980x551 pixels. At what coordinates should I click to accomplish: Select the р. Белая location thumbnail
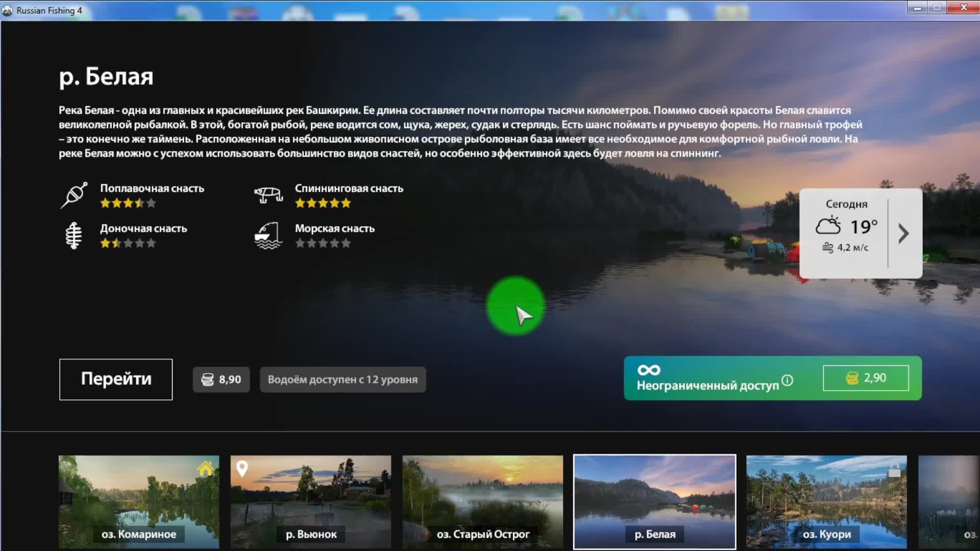point(654,502)
